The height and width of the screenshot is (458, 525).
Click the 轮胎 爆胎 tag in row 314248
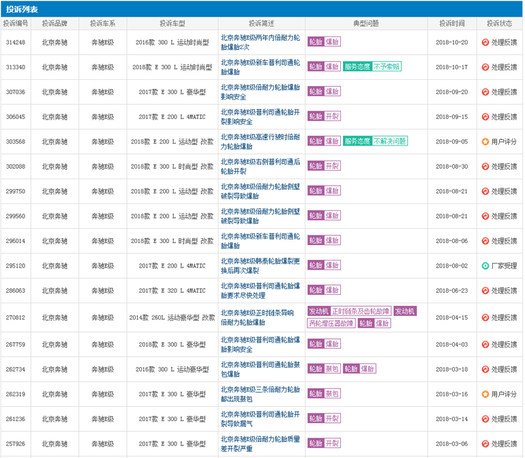click(324, 42)
